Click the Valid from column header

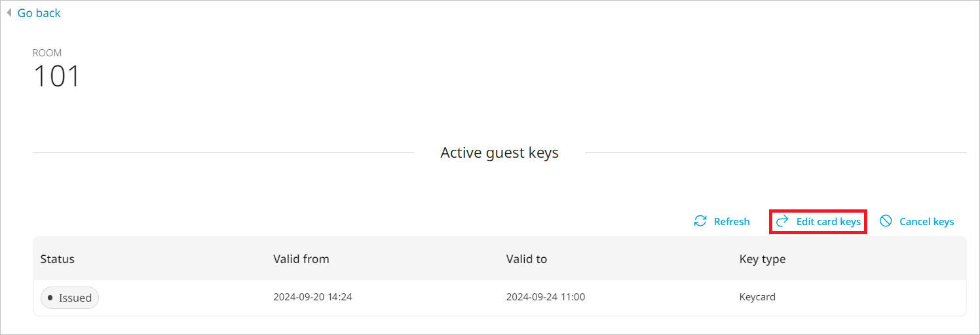[x=301, y=259]
